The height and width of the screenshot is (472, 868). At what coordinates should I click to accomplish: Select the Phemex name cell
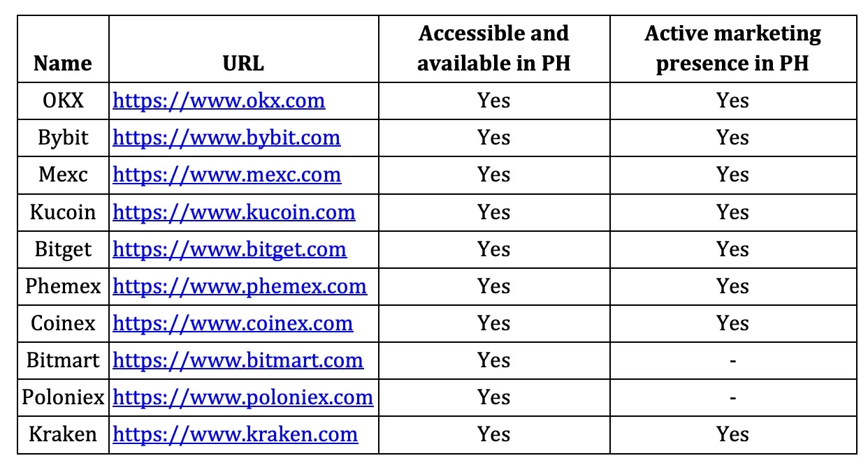[63, 286]
